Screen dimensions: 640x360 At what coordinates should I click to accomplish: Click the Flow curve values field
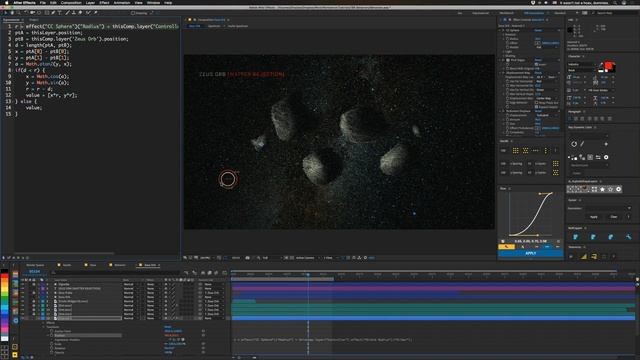(530, 241)
